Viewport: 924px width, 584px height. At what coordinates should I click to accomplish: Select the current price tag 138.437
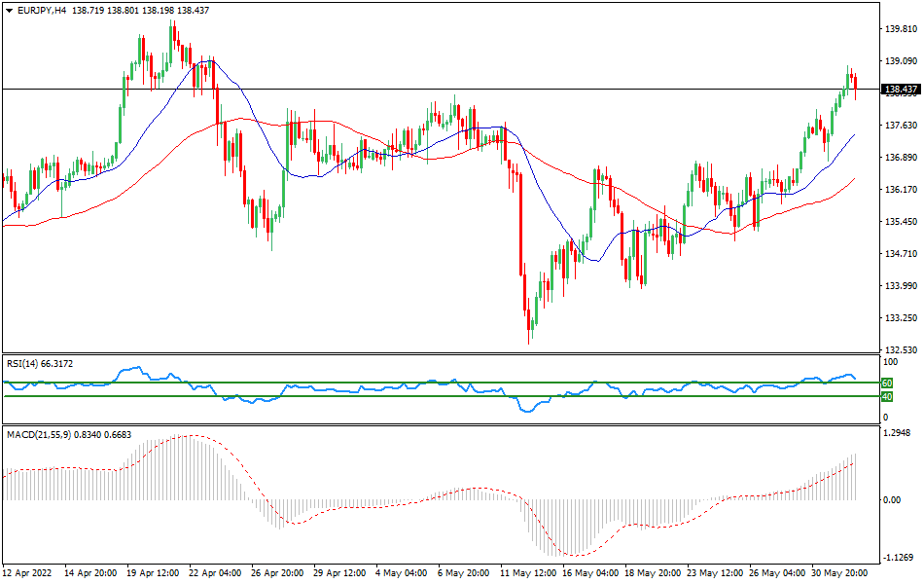point(900,90)
